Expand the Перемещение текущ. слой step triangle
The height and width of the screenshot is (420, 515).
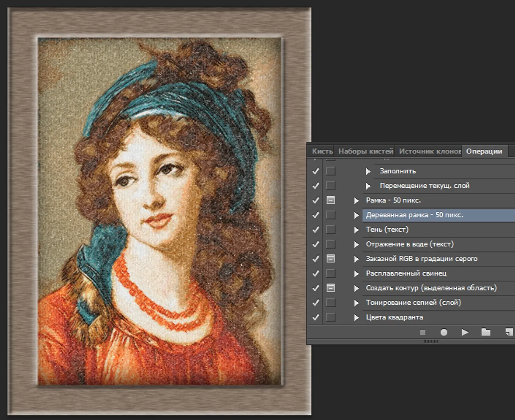pyautogui.click(x=368, y=186)
